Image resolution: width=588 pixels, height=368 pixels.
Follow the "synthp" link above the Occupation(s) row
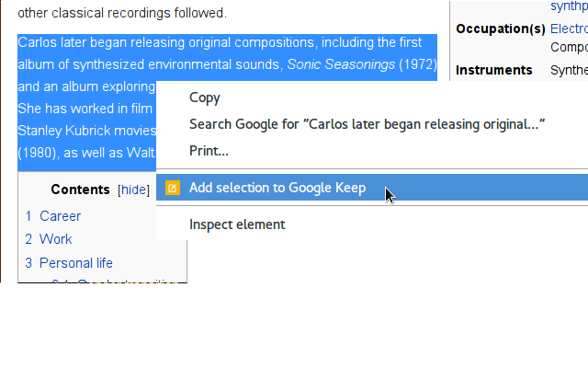(x=569, y=6)
